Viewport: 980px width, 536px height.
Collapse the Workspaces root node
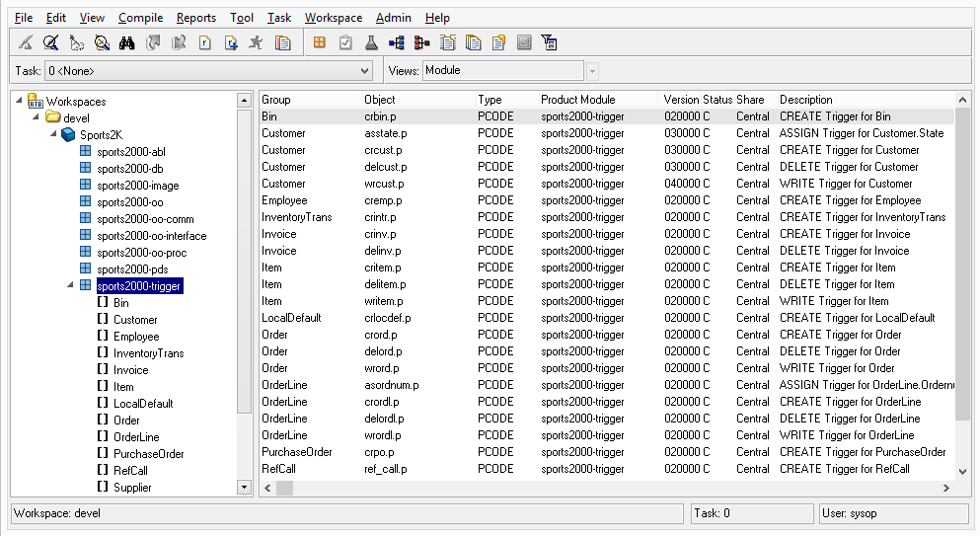tap(19, 100)
